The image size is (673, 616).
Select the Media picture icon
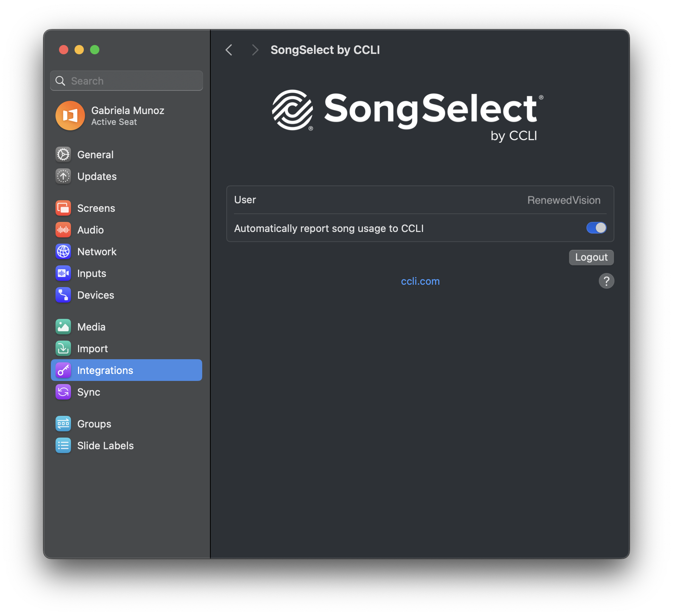[x=63, y=327]
